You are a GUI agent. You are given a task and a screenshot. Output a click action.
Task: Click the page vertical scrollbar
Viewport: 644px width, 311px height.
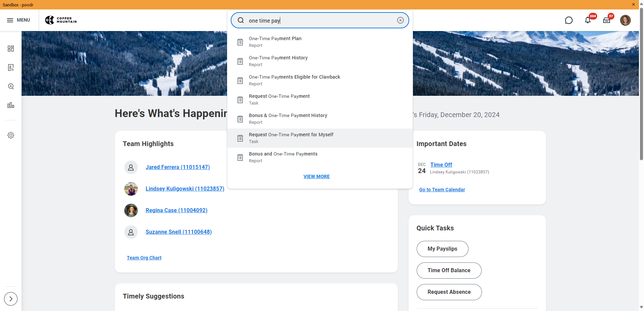pyautogui.click(x=641, y=84)
